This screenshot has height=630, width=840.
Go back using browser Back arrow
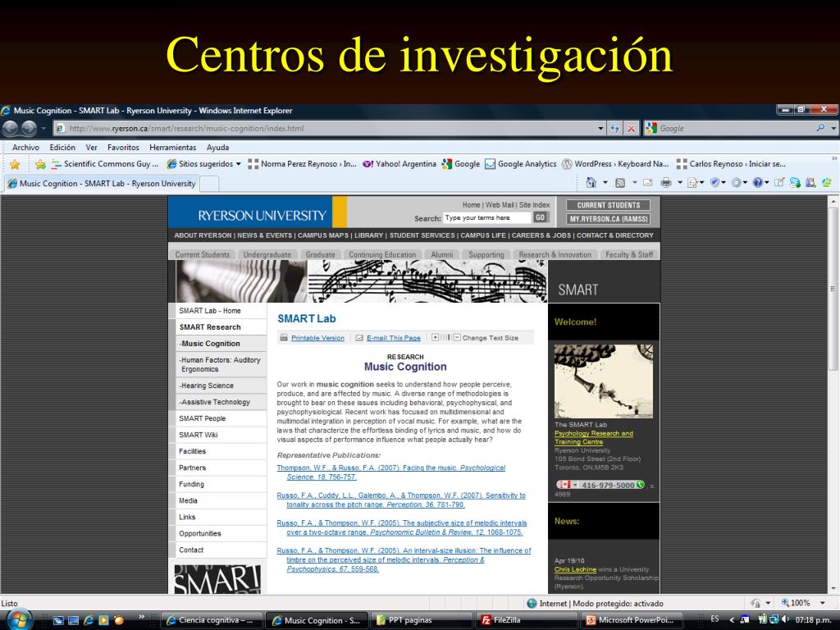pos(10,128)
